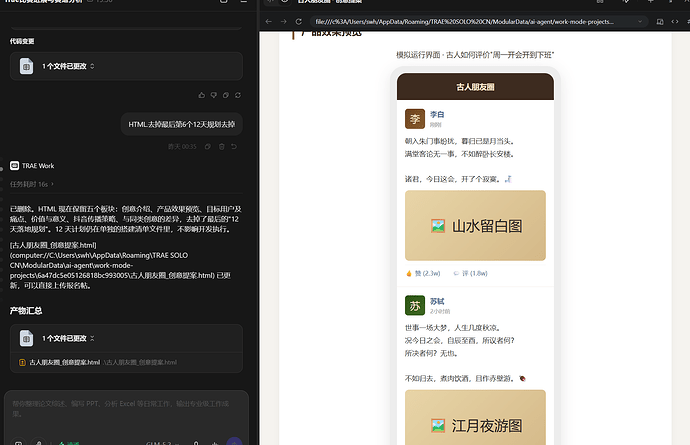Click the 代码变更 heading

22,41
